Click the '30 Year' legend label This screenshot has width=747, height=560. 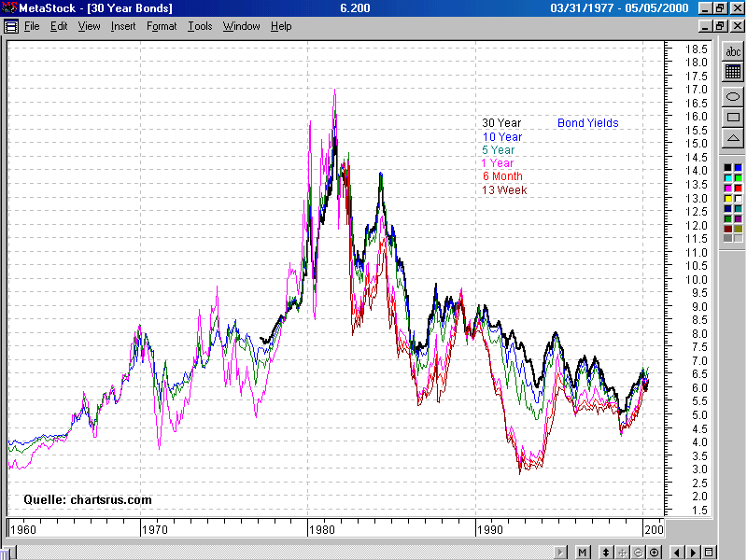pyautogui.click(x=501, y=123)
